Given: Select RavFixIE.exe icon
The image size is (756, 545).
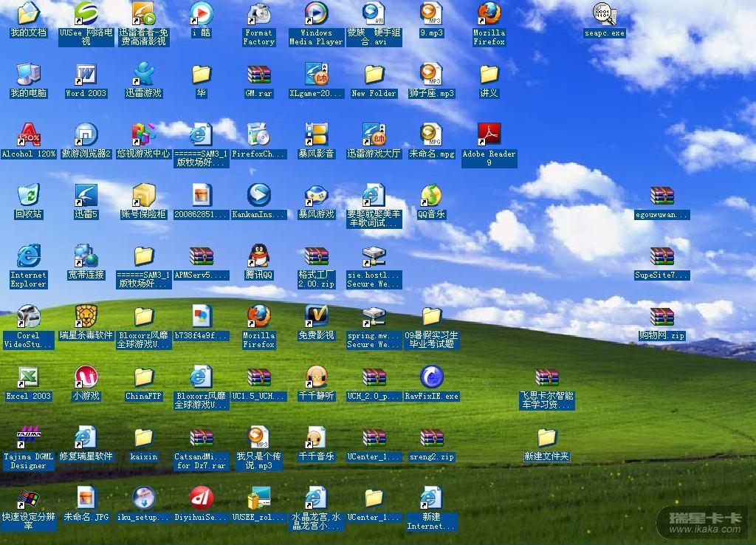Looking at the screenshot, I should tap(431, 377).
